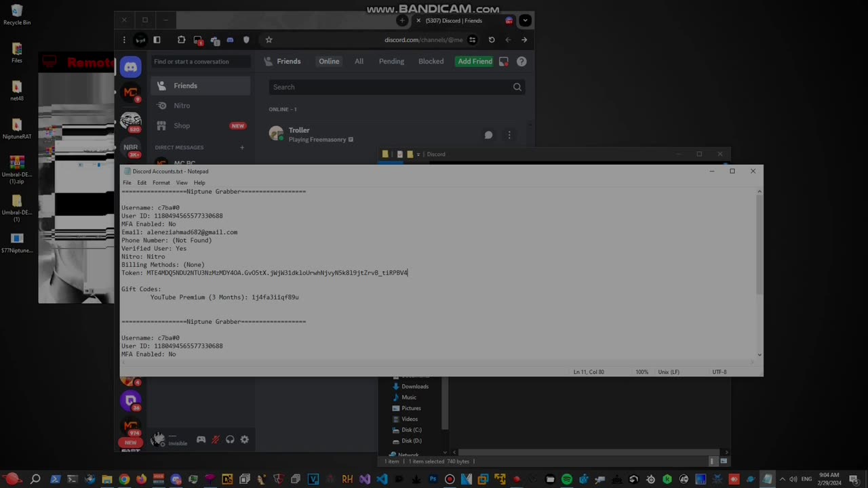Open Discord Help question mark icon
The width and height of the screenshot is (868, 488).
(521, 61)
